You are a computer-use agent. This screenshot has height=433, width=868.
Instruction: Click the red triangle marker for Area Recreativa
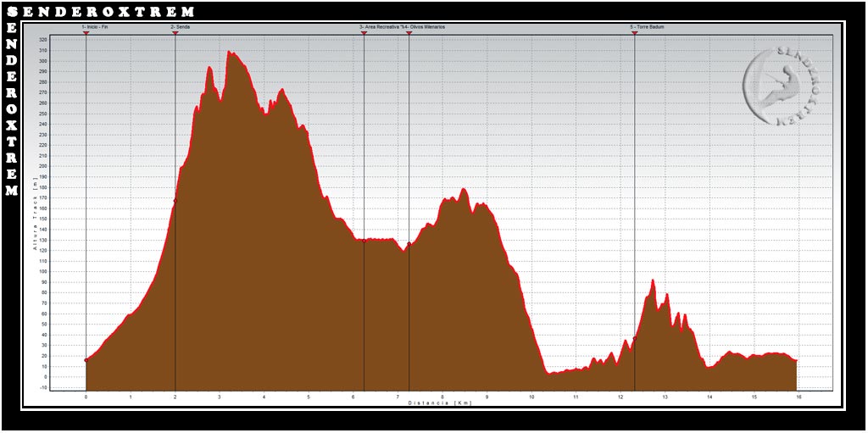tap(364, 33)
